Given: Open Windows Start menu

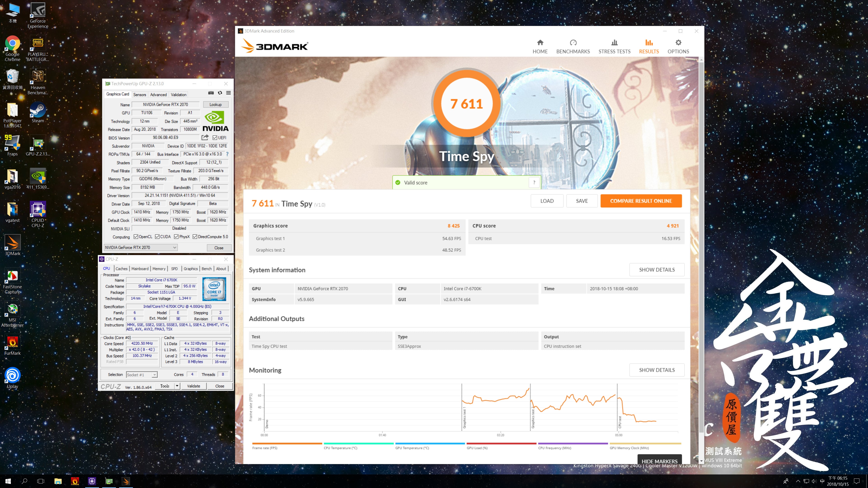Looking at the screenshot, I should 8,481.
